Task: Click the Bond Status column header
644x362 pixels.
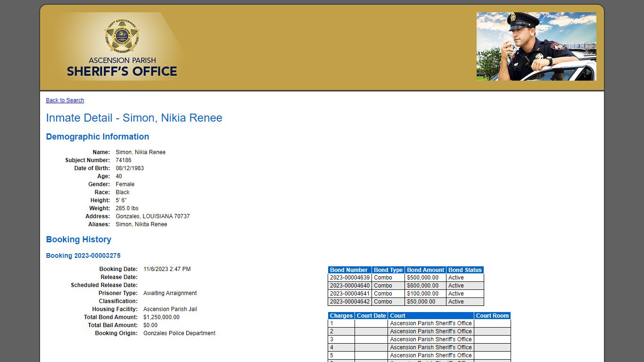Action: pos(465,270)
